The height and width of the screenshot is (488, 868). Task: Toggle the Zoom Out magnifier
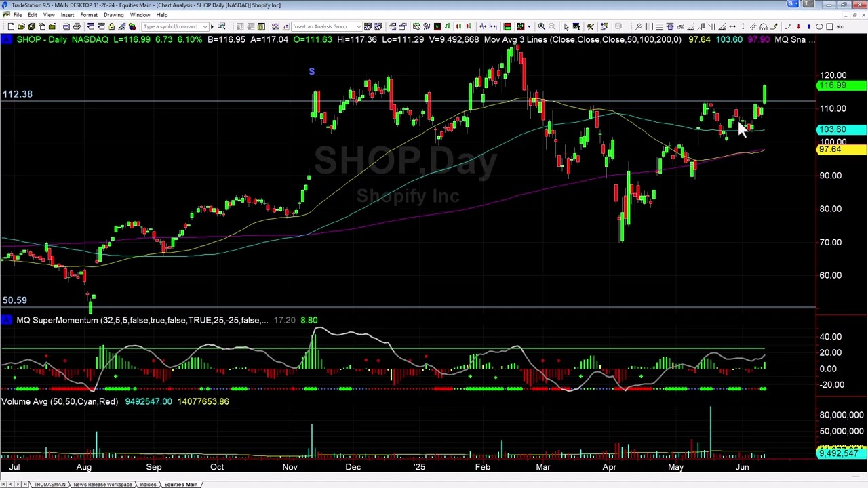coord(552,26)
